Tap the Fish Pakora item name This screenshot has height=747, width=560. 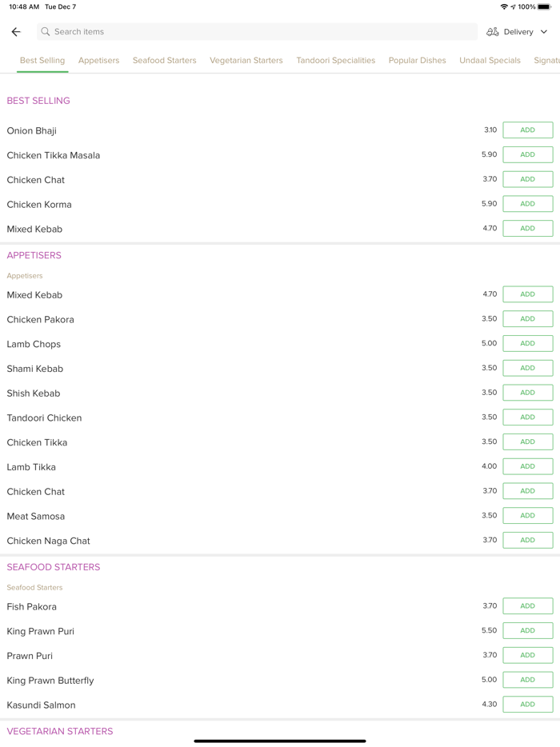tap(31, 607)
